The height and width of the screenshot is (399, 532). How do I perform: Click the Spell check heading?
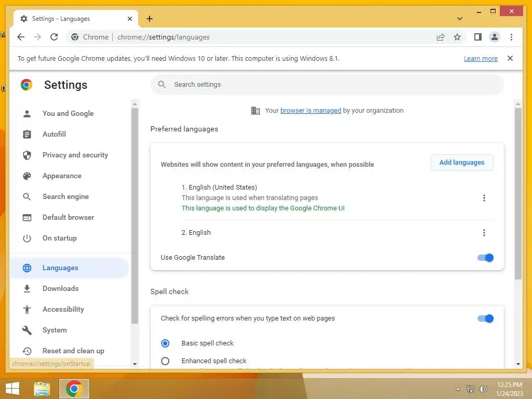(170, 292)
